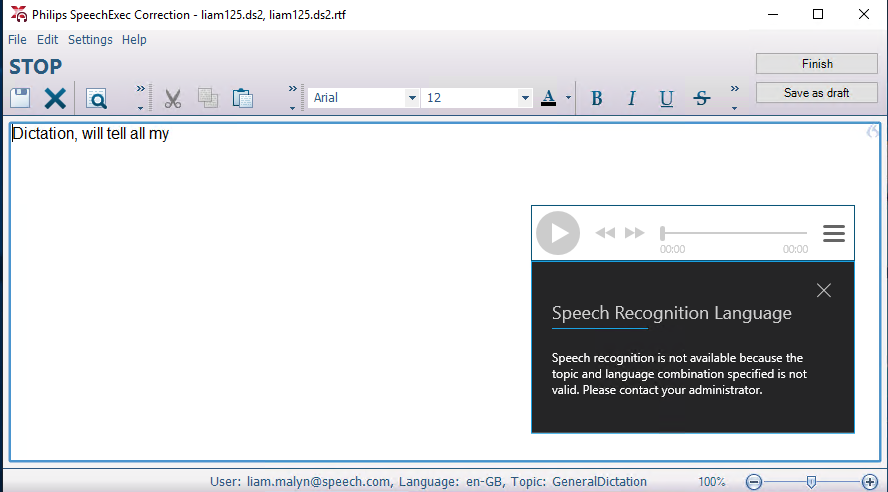Close the Speech Recognition Language notification
888x492 pixels.
tap(823, 290)
